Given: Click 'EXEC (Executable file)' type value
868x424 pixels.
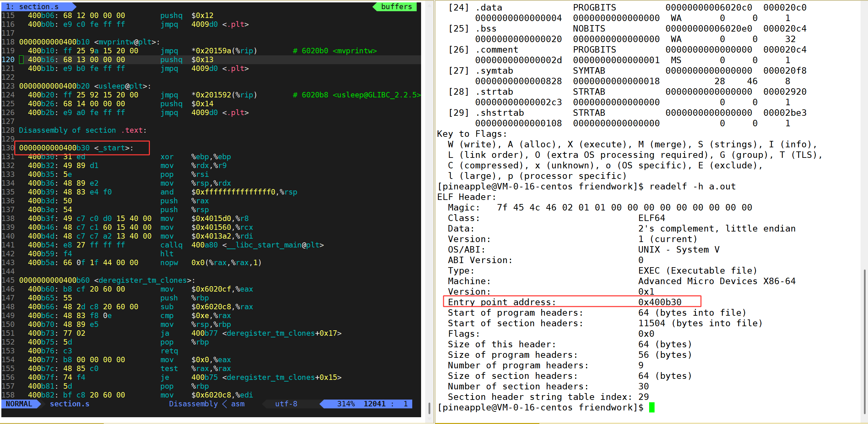Looking at the screenshot, I should click(698, 271).
